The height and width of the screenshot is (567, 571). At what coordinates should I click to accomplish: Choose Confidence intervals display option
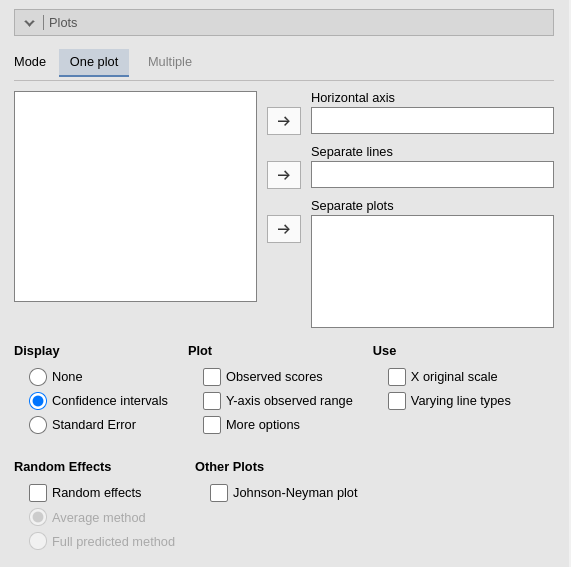[x=38, y=401]
